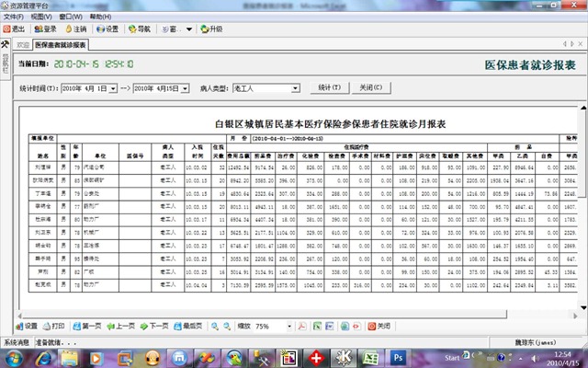Image resolution: width=588 pixels, height=368 pixels.
Task: Click the 导航 (Navigation) toolbar icon
Action: 138,29
